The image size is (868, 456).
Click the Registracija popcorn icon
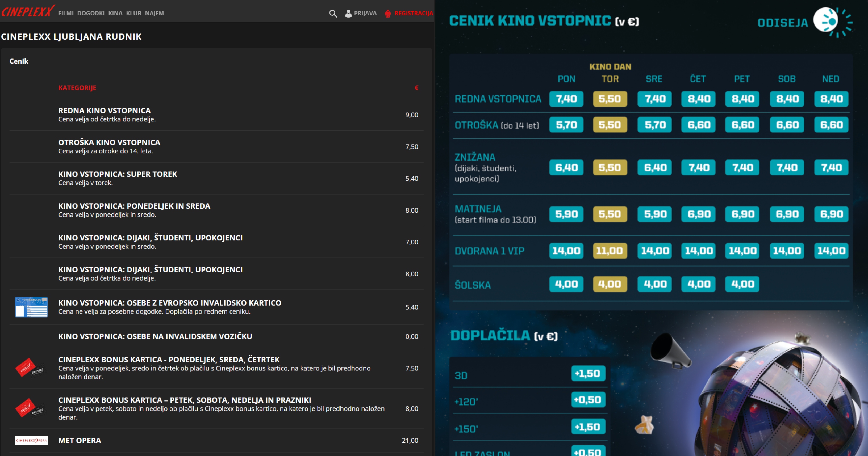[388, 14]
